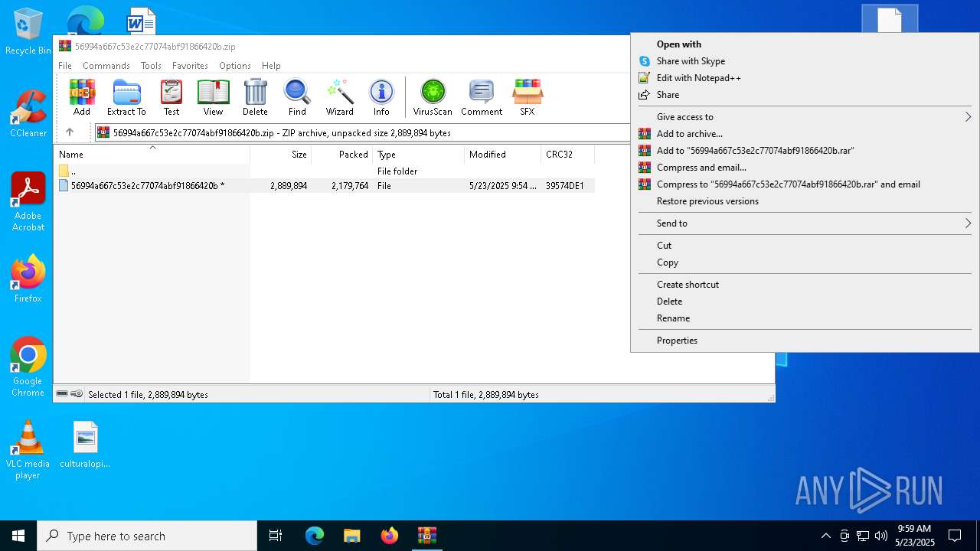
Task: Choose Rename in context menu
Action: click(x=805, y=318)
